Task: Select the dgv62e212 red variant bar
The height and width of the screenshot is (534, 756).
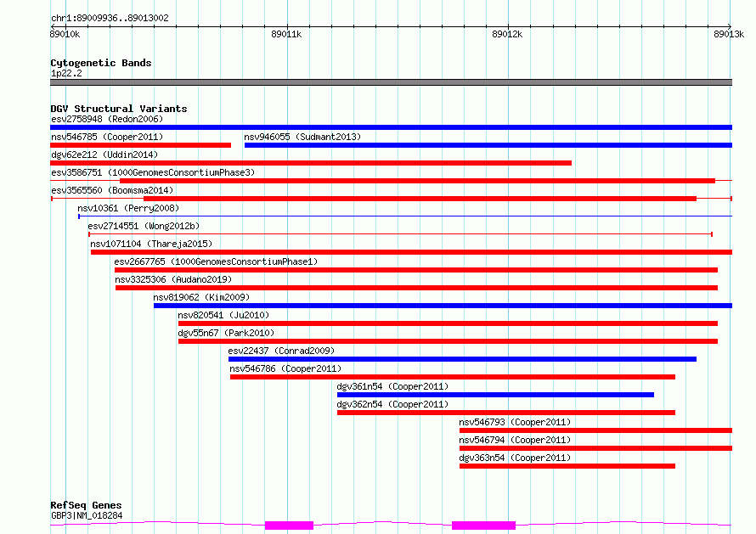Action: coord(311,163)
